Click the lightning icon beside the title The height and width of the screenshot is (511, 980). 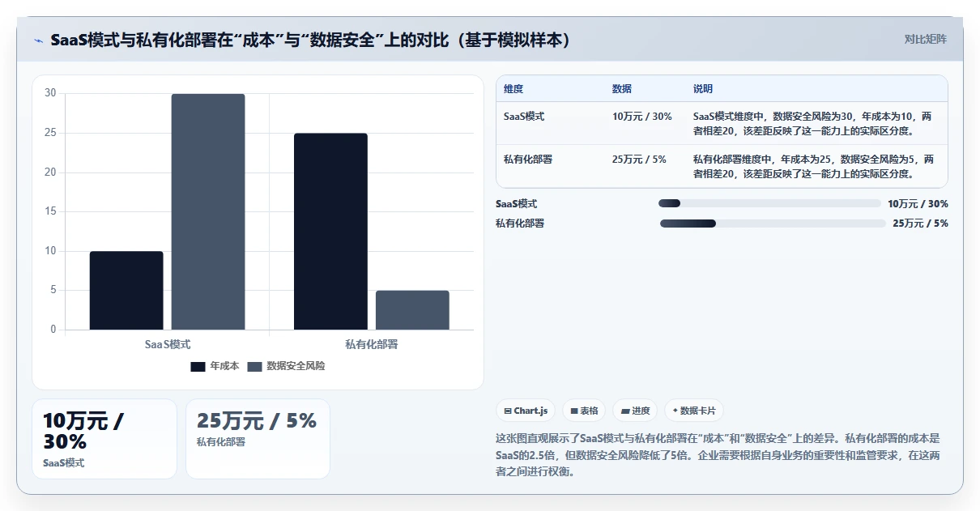point(38,40)
